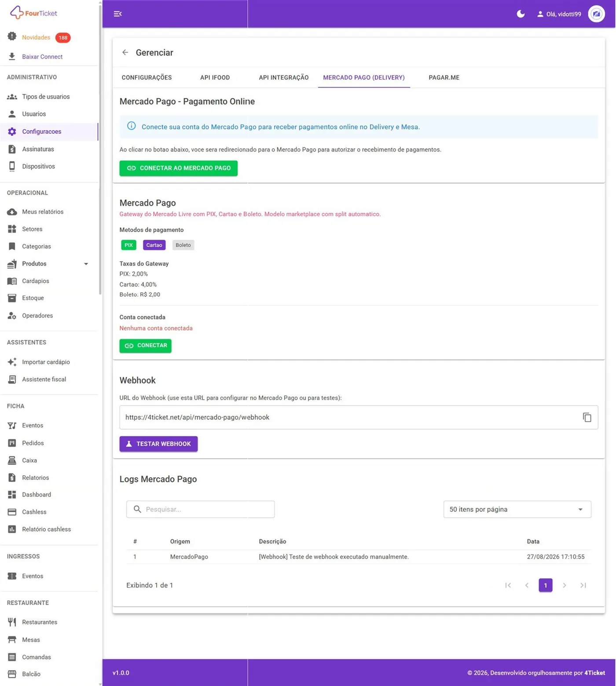Open the Assinaturas sidebar icon

tap(12, 149)
